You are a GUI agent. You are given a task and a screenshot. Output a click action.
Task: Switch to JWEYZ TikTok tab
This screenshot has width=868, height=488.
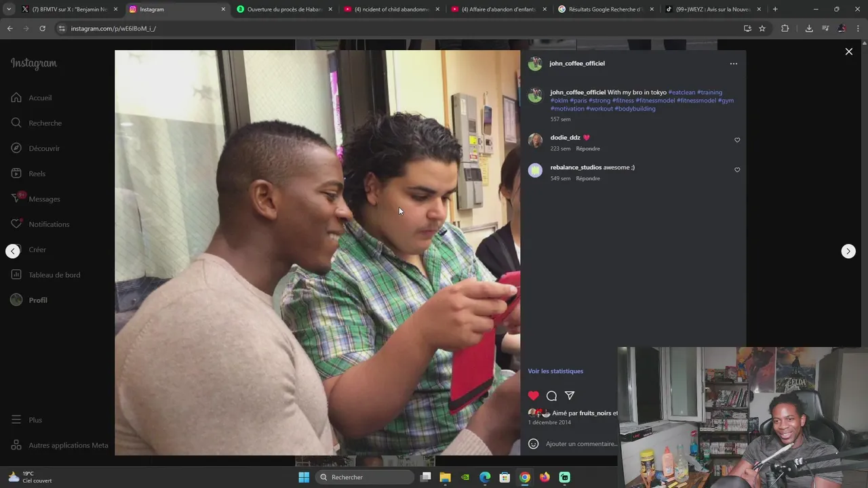(x=713, y=9)
